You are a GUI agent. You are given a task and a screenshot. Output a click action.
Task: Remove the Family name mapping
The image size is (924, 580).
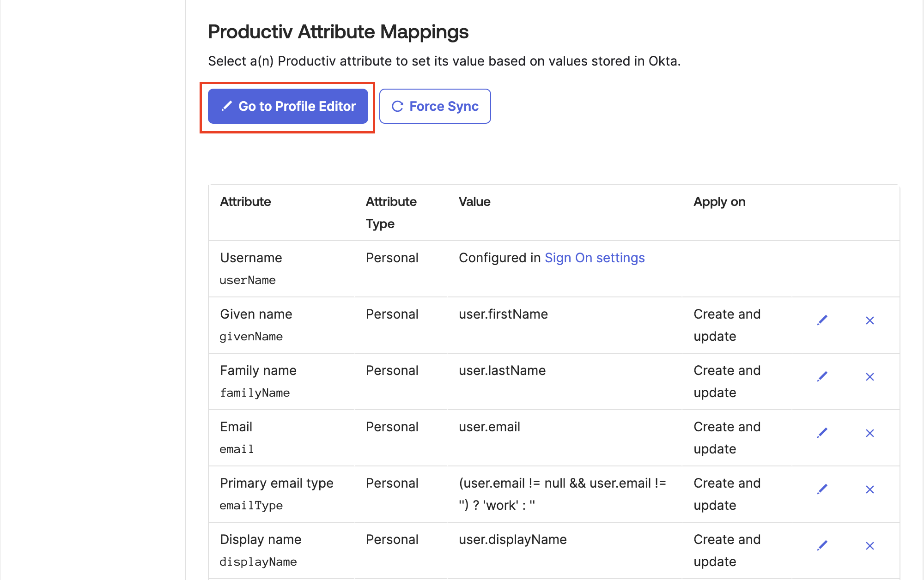click(869, 377)
